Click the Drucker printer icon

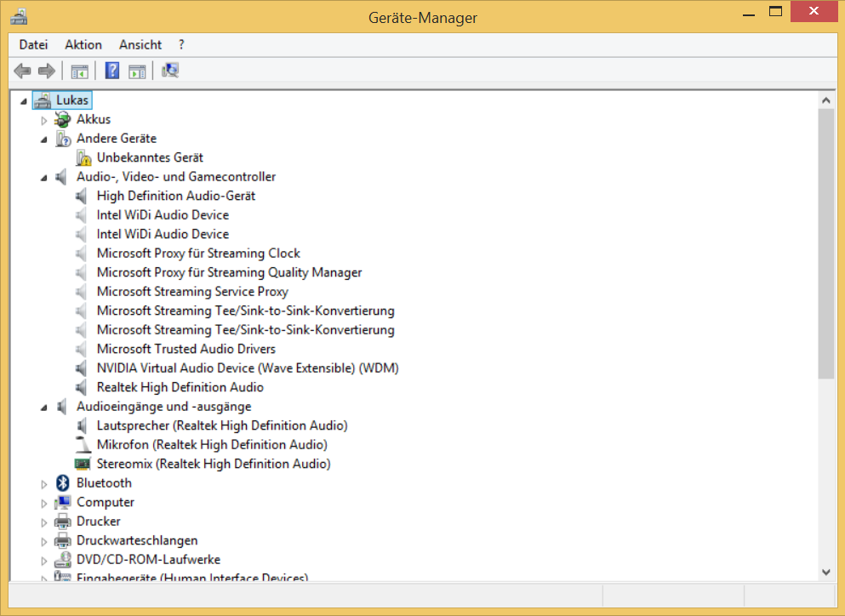coord(62,522)
